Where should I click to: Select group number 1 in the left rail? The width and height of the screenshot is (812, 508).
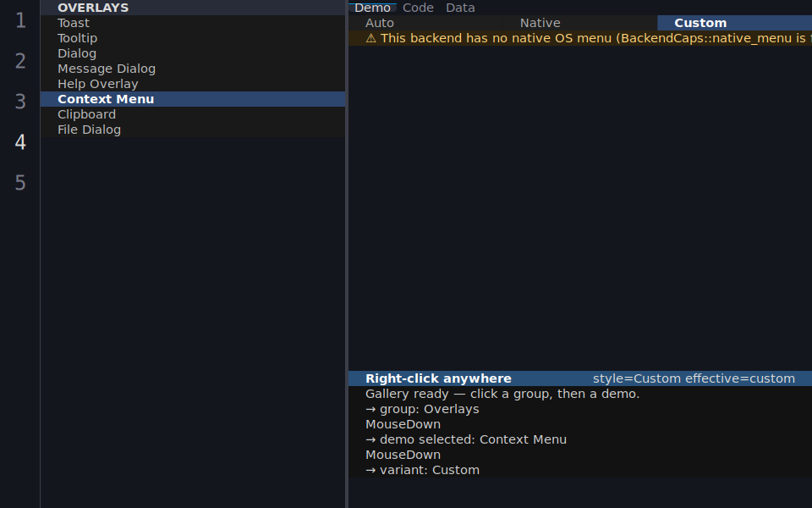click(20, 20)
